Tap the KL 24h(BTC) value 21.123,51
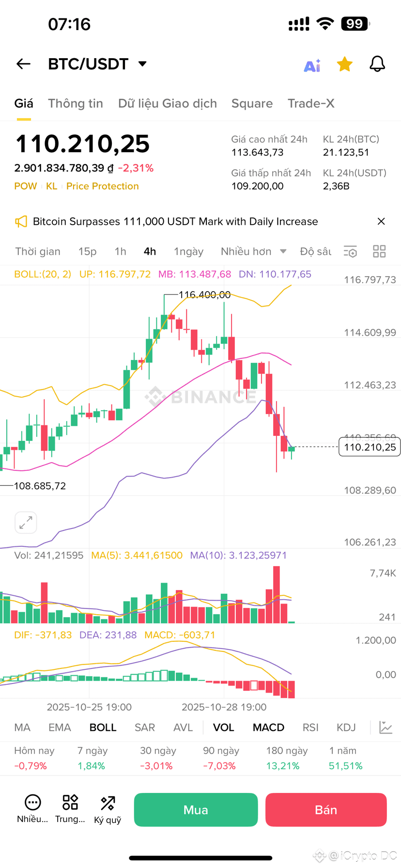Image resolution: width=401 pixels, height=868 pixels. click(x=346, y=153)
